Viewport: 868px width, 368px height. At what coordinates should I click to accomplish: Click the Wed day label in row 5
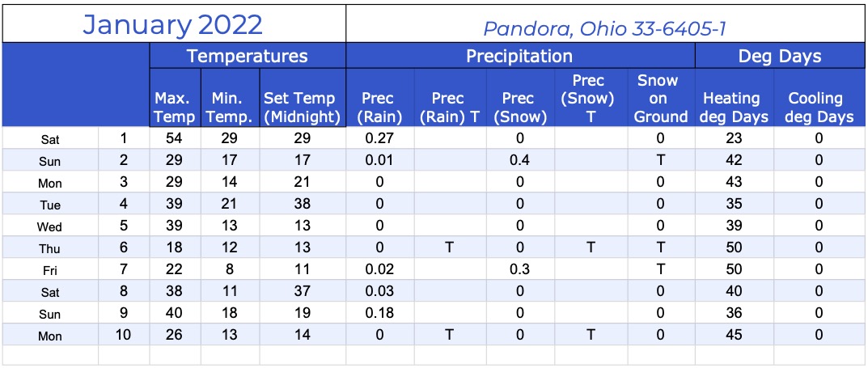(50, 226)
